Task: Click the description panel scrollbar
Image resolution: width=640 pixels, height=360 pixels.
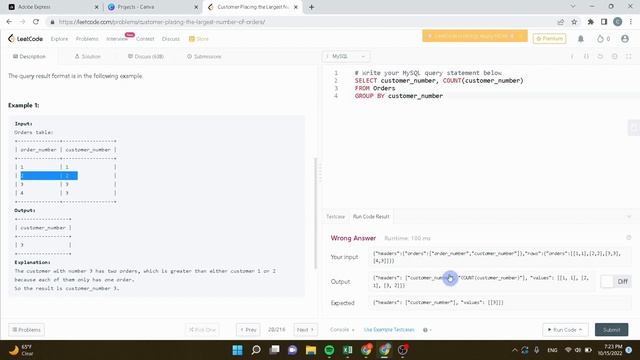Action: [x=315, y=213]
